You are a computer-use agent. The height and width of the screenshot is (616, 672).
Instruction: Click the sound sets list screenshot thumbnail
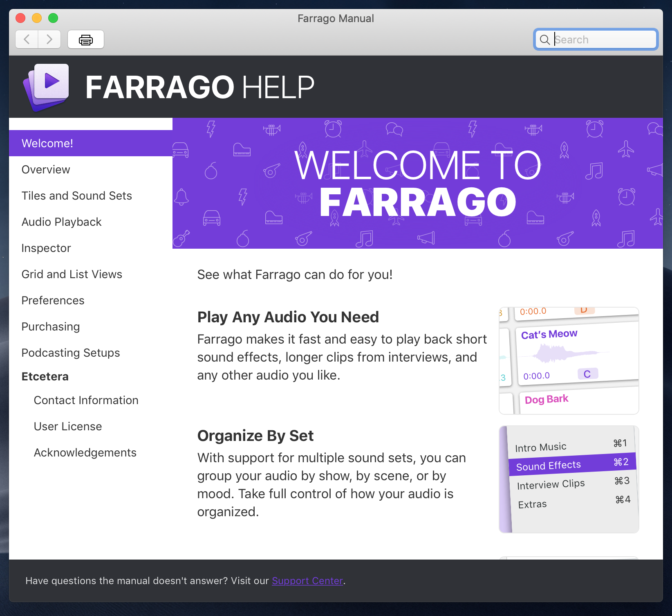pos(569,479)
